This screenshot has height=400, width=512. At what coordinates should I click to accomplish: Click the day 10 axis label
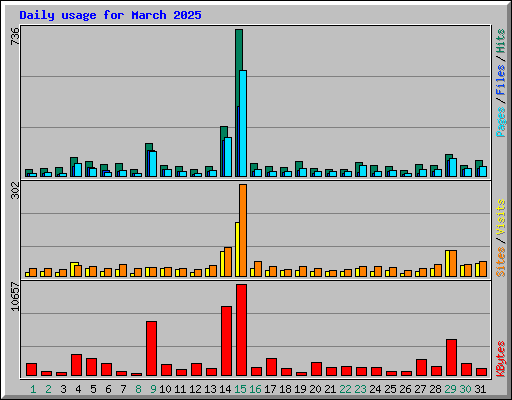click(x=165, y=389)
